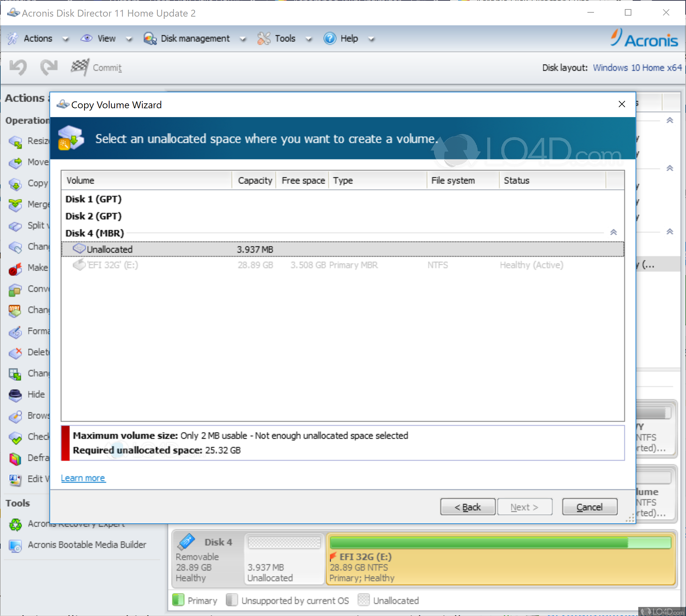Viewport: 686px width, 616px height.
Task: Expand the Disk 2 (GPT) group
Action: point(93,216)
